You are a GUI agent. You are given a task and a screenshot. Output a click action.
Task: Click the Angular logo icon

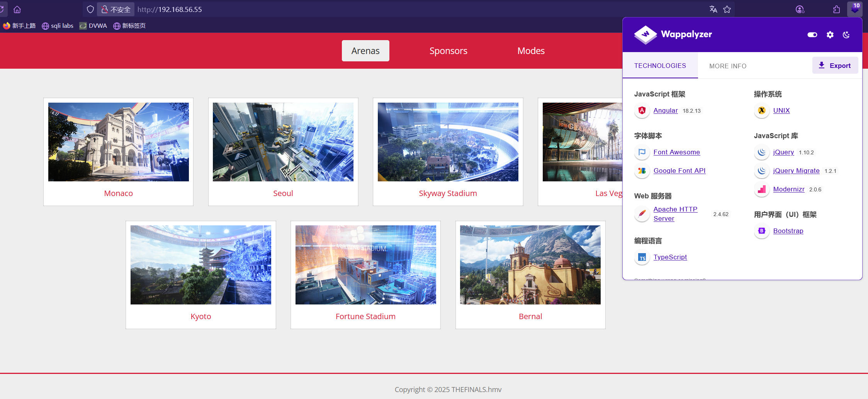642,110
